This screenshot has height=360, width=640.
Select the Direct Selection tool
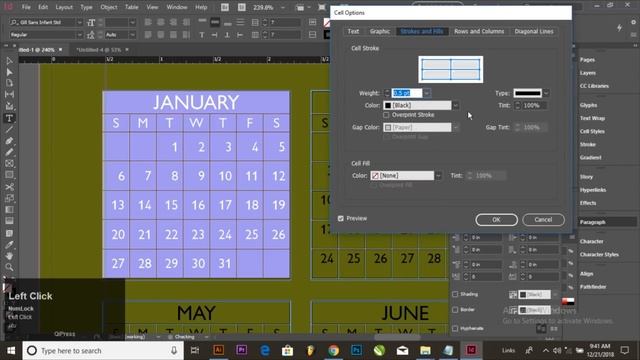[9, 72]
